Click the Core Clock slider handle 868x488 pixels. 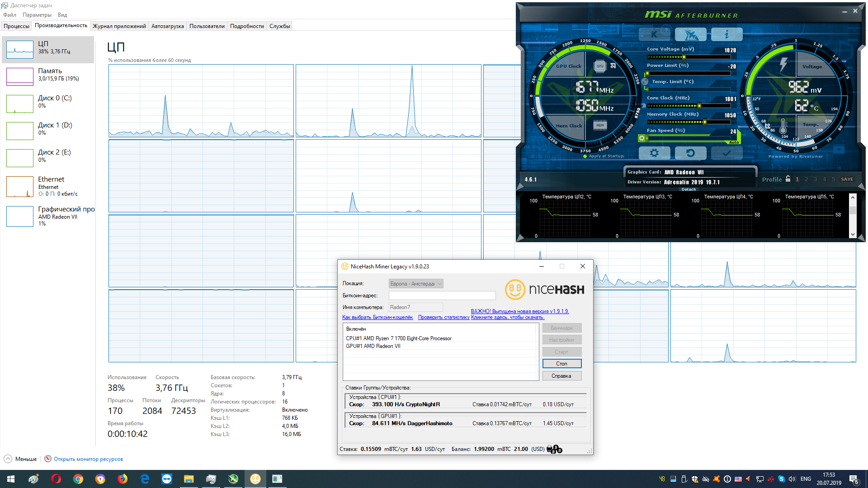point(699,106)
